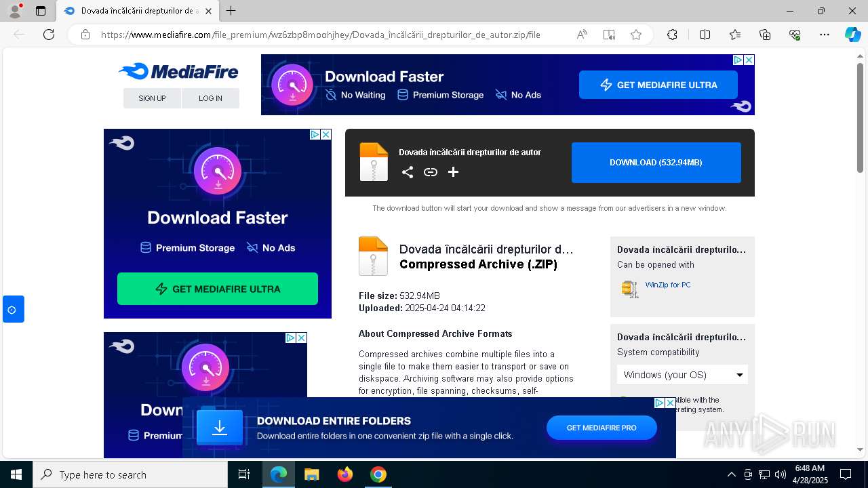This screenshot has height=488, width=868.
Task: Open Edge Settings and more menu
Action: 825,35
